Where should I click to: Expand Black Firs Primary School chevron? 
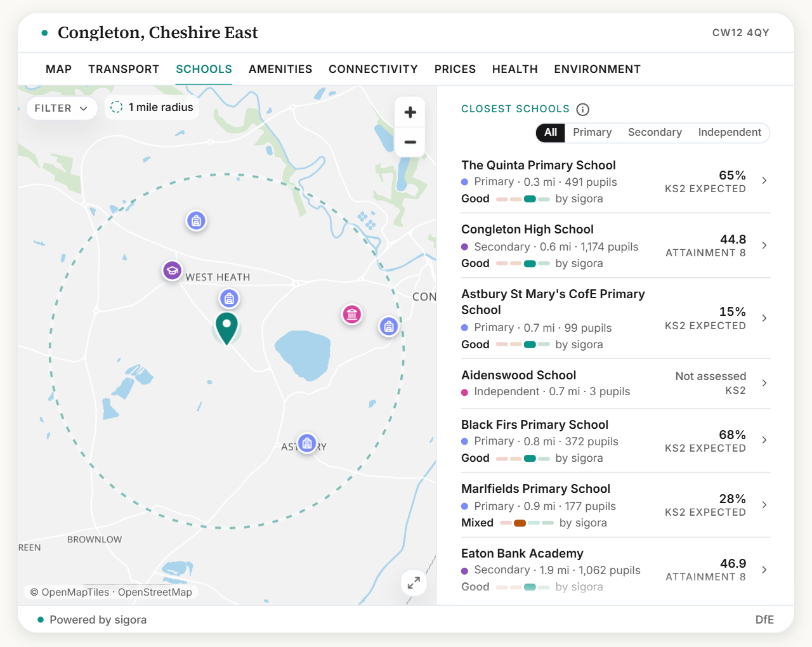tap(764, 440)
